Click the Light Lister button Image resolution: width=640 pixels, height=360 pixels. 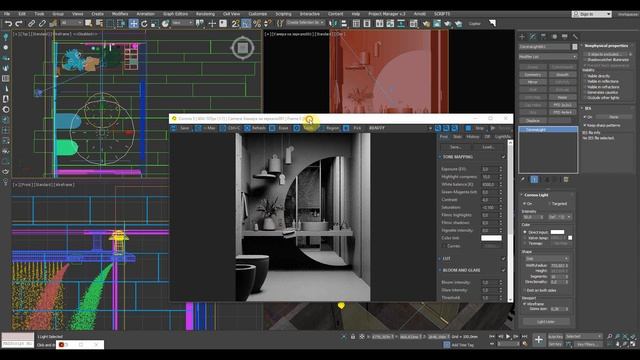546,322
